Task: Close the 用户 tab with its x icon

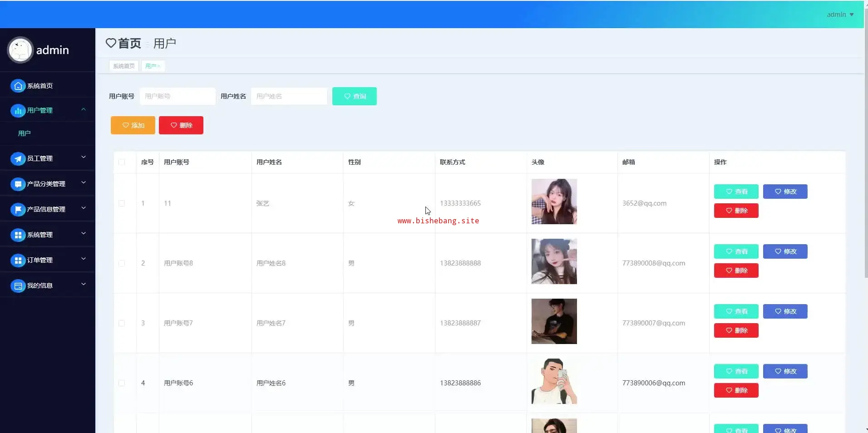Action: 159,66
